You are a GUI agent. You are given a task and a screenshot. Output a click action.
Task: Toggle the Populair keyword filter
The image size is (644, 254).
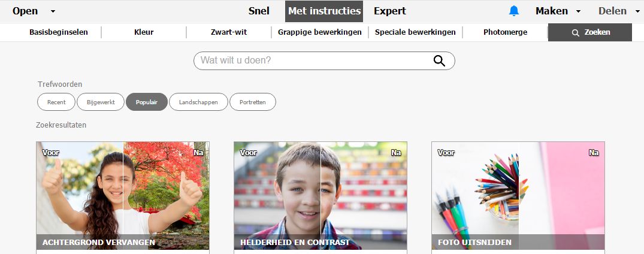point(147,102)
